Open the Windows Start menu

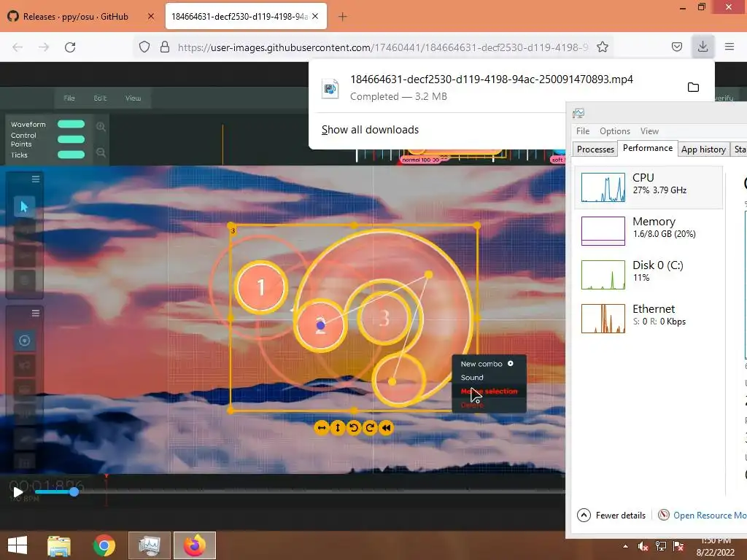(x=18, y=545)
